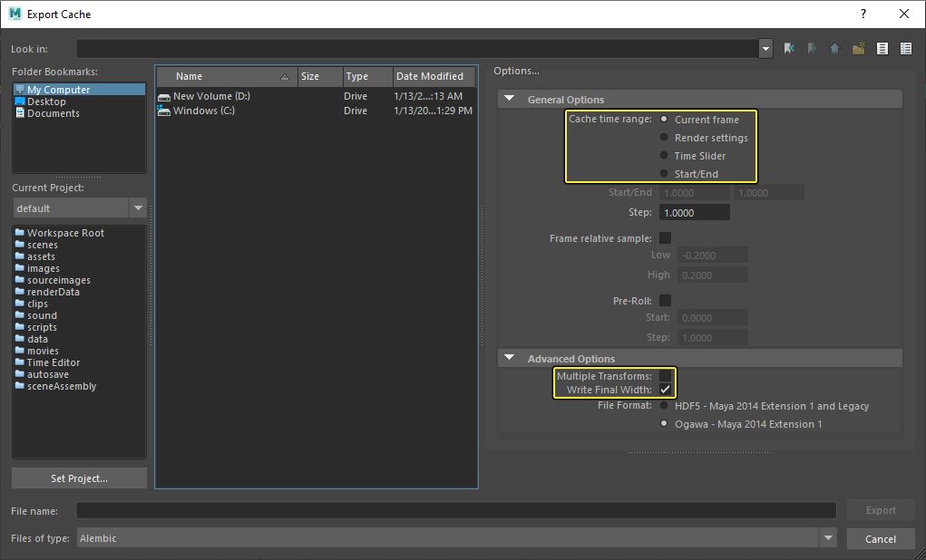The image size is (926, 560).
Task: Expand the Current Project dropdown
Action: click(138, 208)
